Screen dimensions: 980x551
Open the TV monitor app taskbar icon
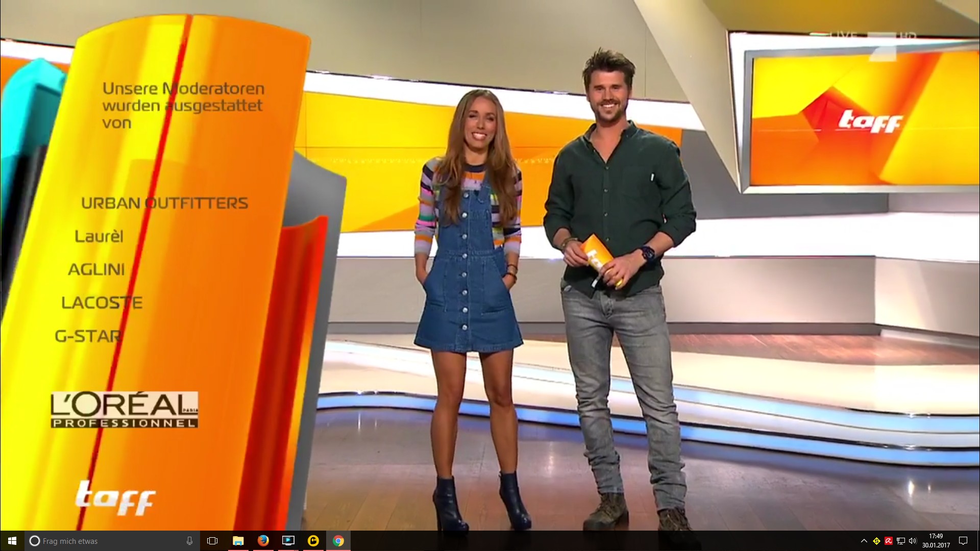pos(288,541)
